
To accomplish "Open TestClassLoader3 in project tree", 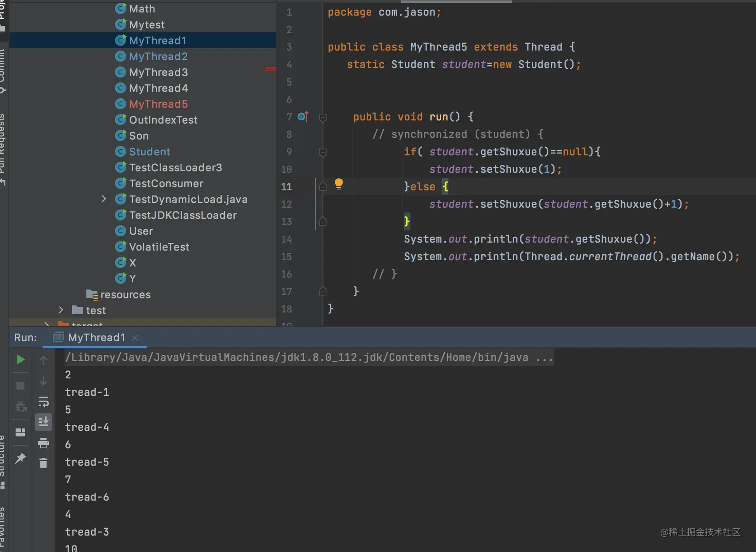I will pos(175,168).
